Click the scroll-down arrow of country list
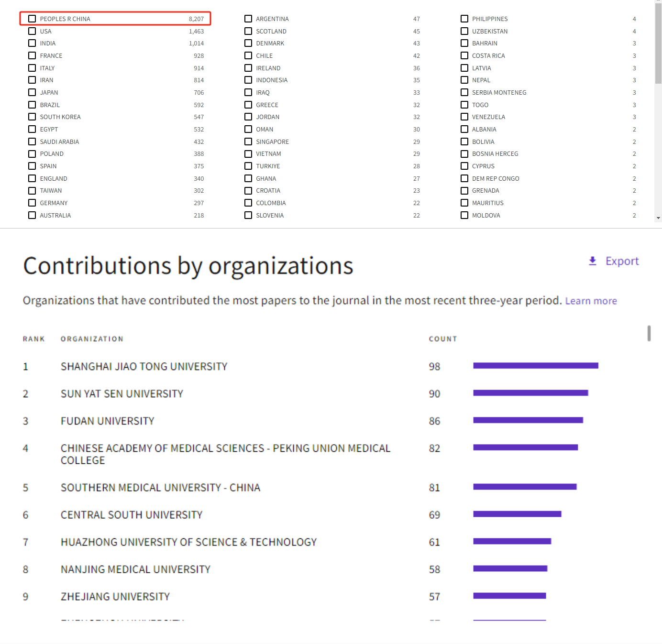 pos(658,218)
